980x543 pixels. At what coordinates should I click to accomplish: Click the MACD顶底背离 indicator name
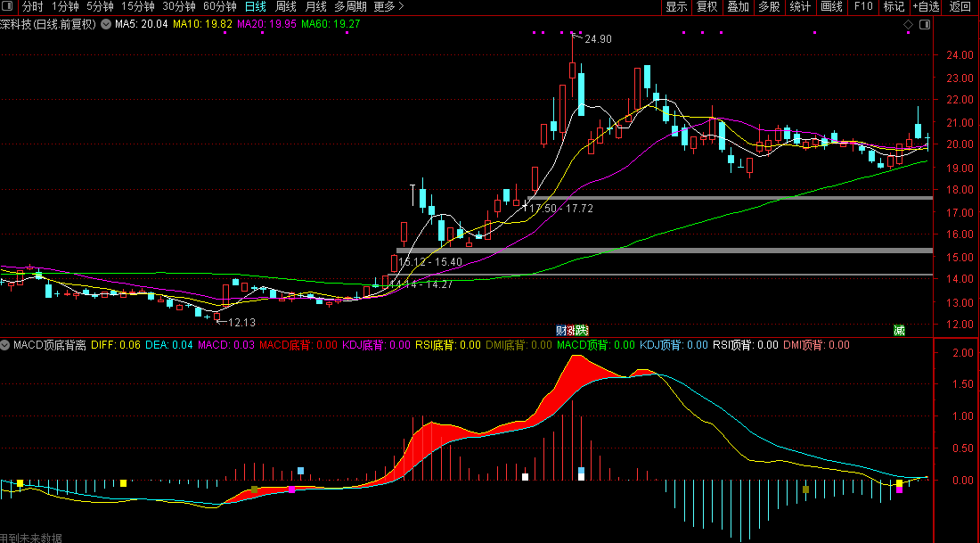tap(50, 345)
